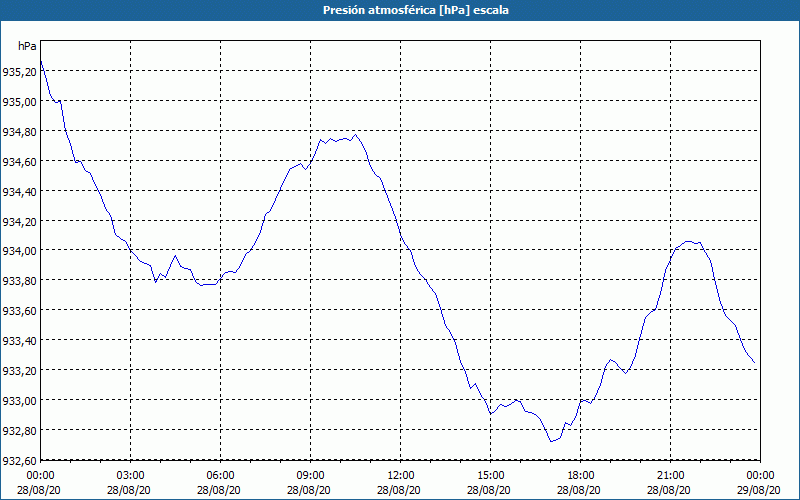This screenshot has height=500, width=800.
Task: Click the 934,80 y-axis label
Action: point(19,132)
